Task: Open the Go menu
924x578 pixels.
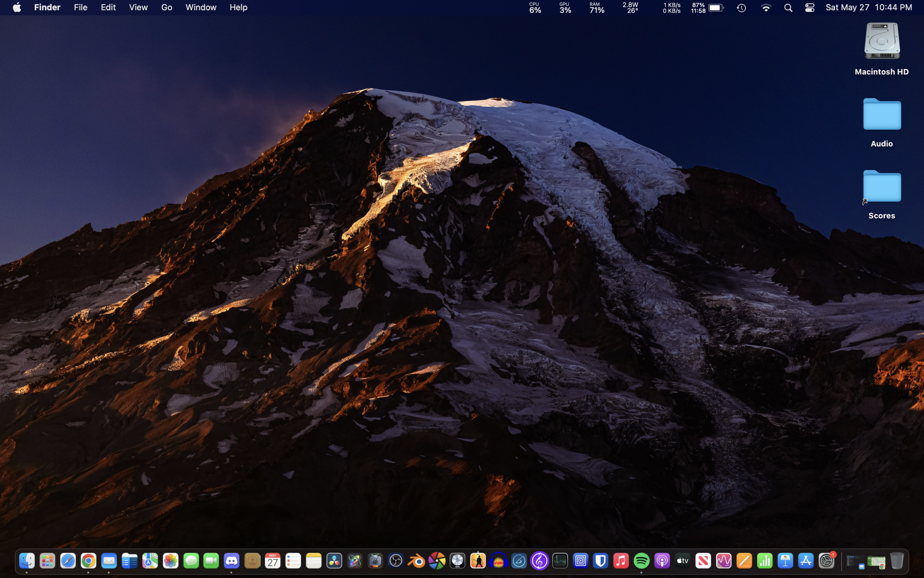Action: 166,7
